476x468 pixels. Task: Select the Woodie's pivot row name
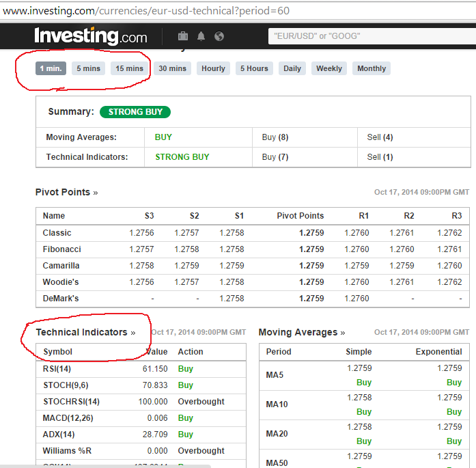(61, 282)
